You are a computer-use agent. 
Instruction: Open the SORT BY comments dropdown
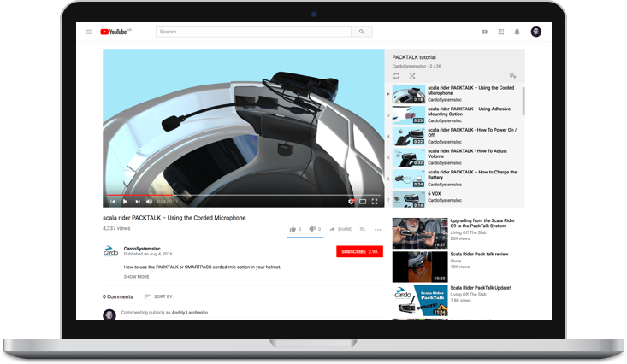coord(157,296)
